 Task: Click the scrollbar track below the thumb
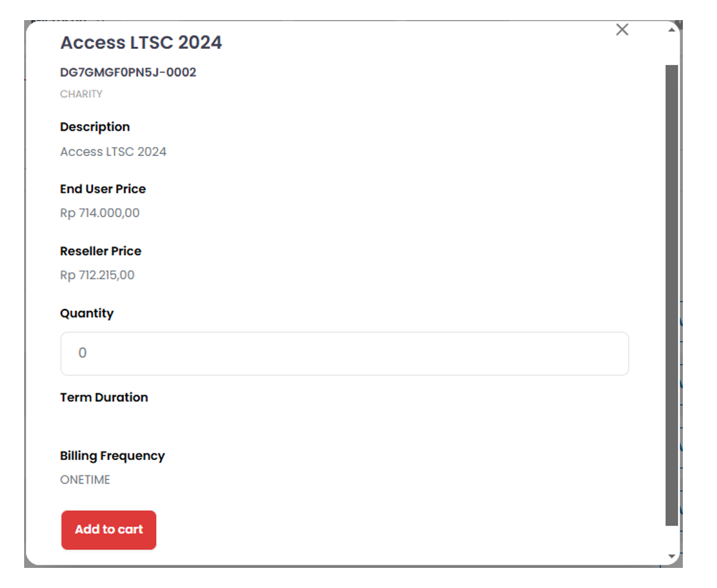pos(671,538)
